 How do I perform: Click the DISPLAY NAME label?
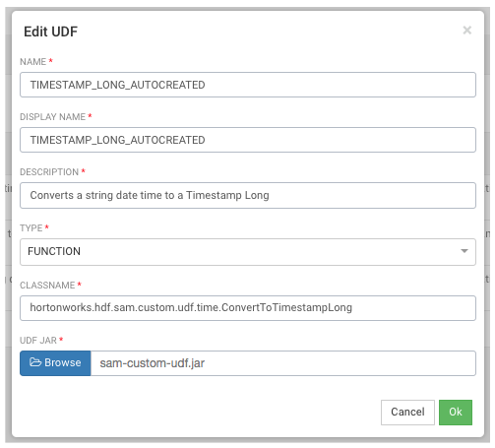52,117
